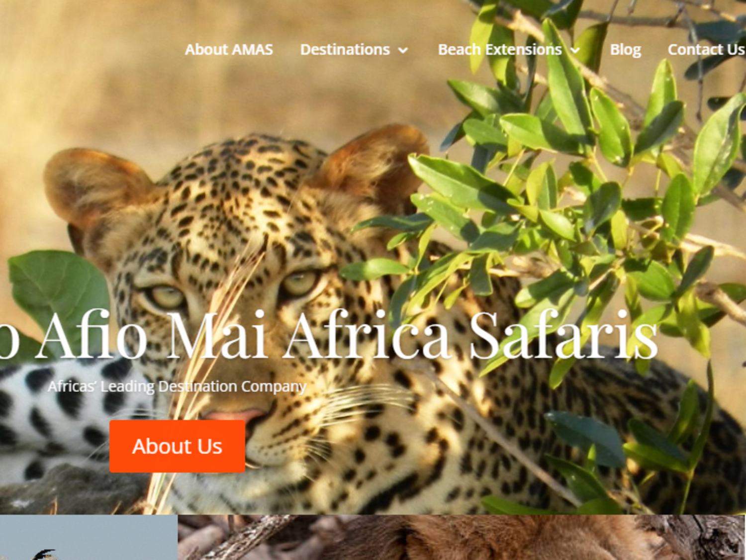Open the About AMAS page
The height and width of the screenshot is (560, 746).
click(x=229, y=50)
